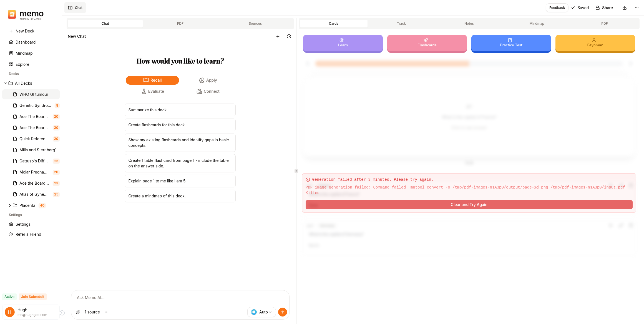Open the three-dot more options menu
This screenshot has height=324, width=644.
tap(637, 8)
